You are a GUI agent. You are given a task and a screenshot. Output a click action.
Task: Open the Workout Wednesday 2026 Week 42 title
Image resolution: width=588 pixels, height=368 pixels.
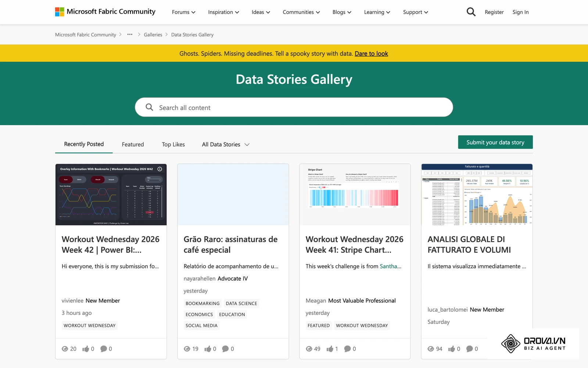(x=110, y=245)
